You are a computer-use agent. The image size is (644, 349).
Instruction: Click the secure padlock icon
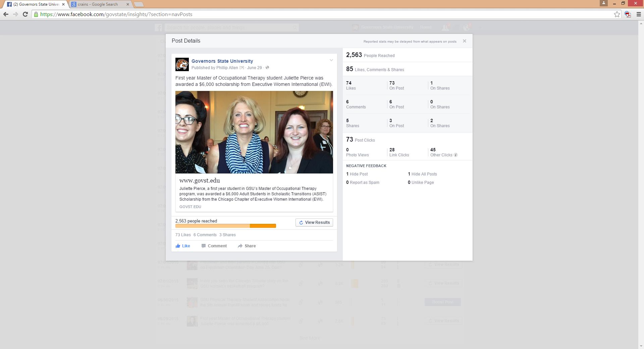(x=36, y=14)
